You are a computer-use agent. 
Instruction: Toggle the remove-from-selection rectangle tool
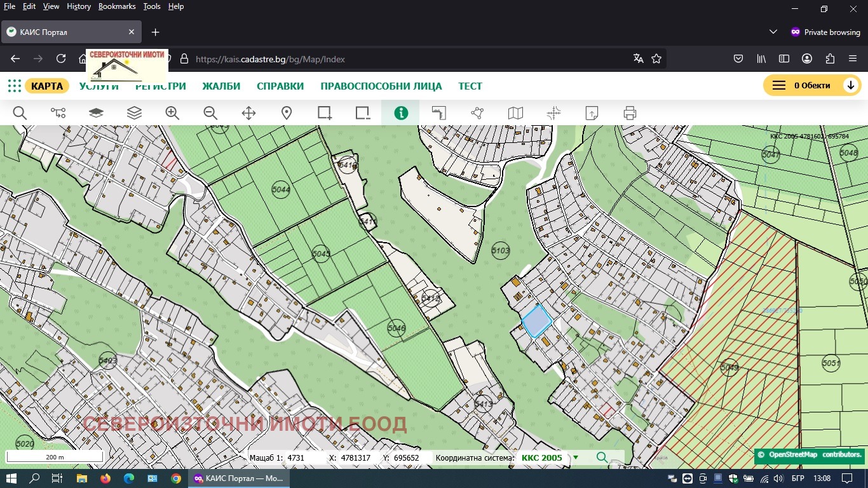pyautogui.click(x=363, y=113)
